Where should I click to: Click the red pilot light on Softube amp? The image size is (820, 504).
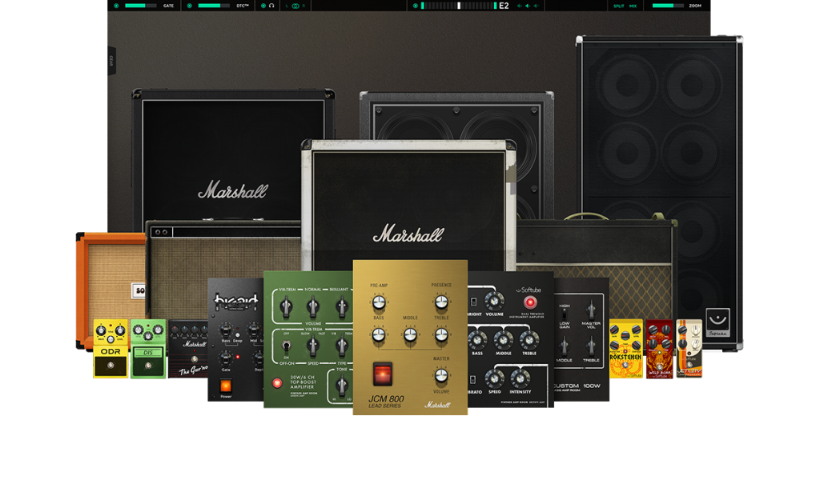click(x=530, y=302)
